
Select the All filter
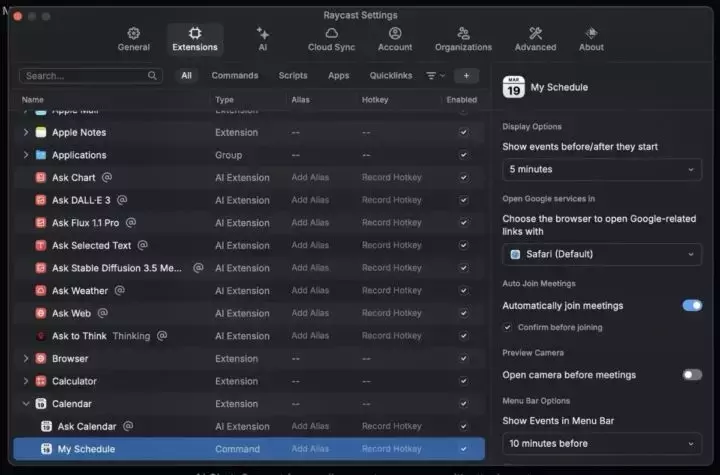click(186, 75)
